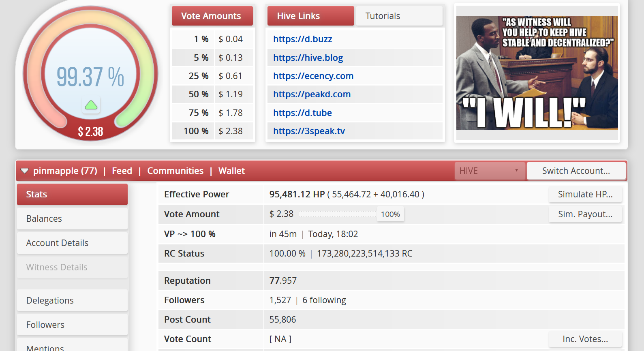This screenshot has height=351, width=644.
Task: Click the RC Status row label
Action: (184, 253)
